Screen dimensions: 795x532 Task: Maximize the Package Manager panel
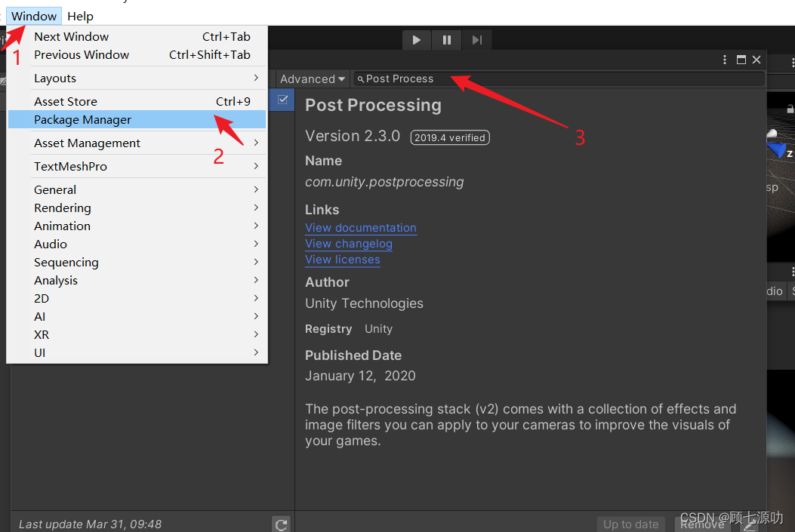point(741,60)
